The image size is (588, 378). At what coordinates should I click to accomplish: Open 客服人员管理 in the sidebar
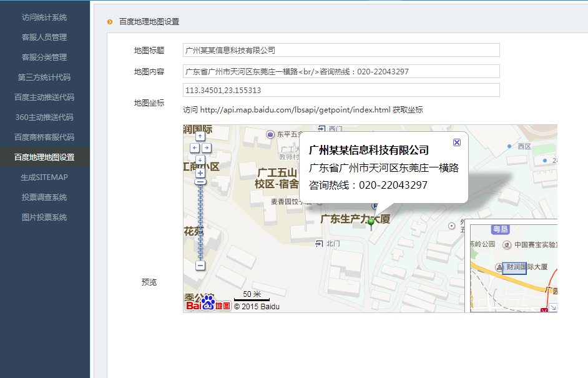pos(44,37)
